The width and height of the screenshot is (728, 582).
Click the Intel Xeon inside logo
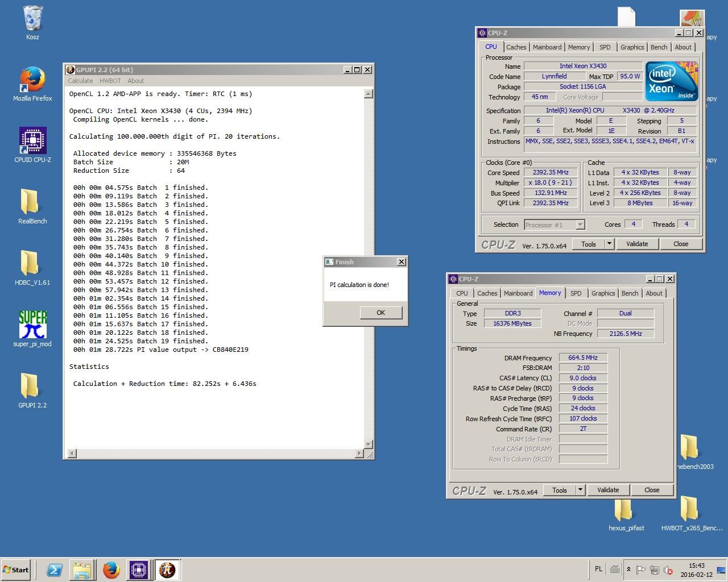pos(672,81)
